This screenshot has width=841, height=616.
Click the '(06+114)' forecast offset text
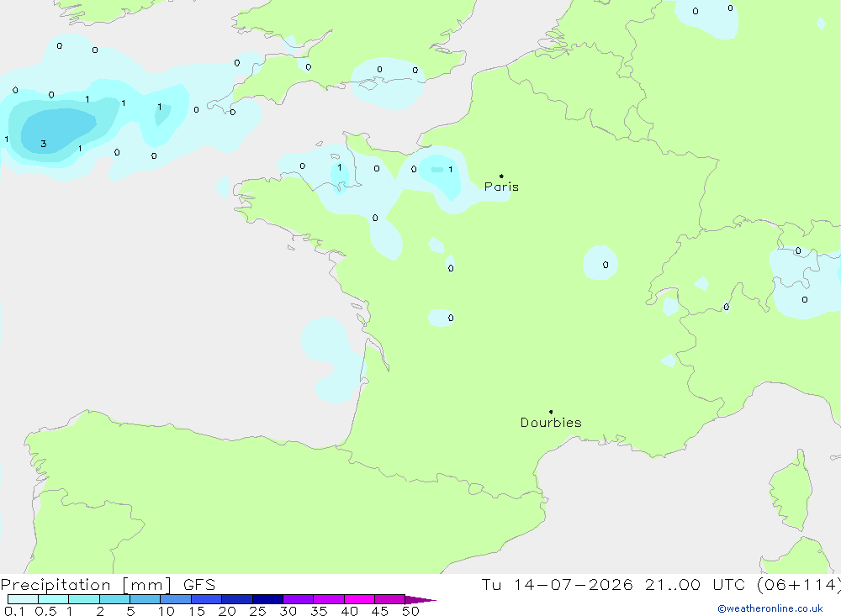(799, 585)
